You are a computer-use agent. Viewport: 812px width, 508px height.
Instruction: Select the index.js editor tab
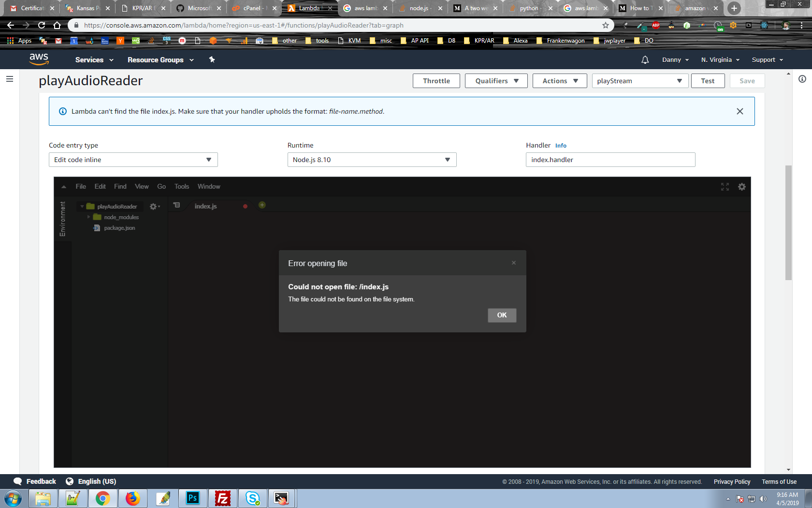[x=205, y=206]
